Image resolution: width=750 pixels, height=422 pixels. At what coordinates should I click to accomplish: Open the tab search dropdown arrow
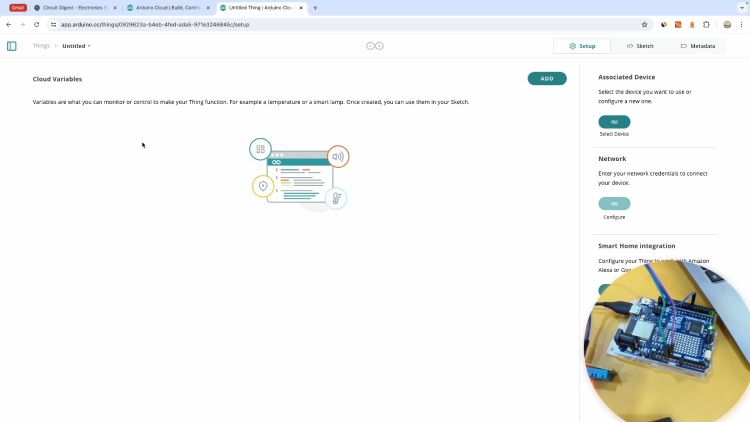pos(742,8)
